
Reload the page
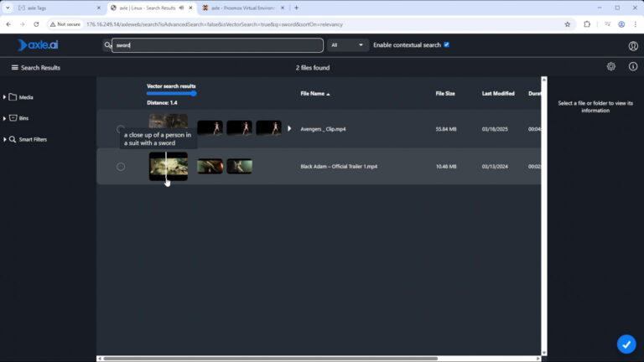point(36,24)
